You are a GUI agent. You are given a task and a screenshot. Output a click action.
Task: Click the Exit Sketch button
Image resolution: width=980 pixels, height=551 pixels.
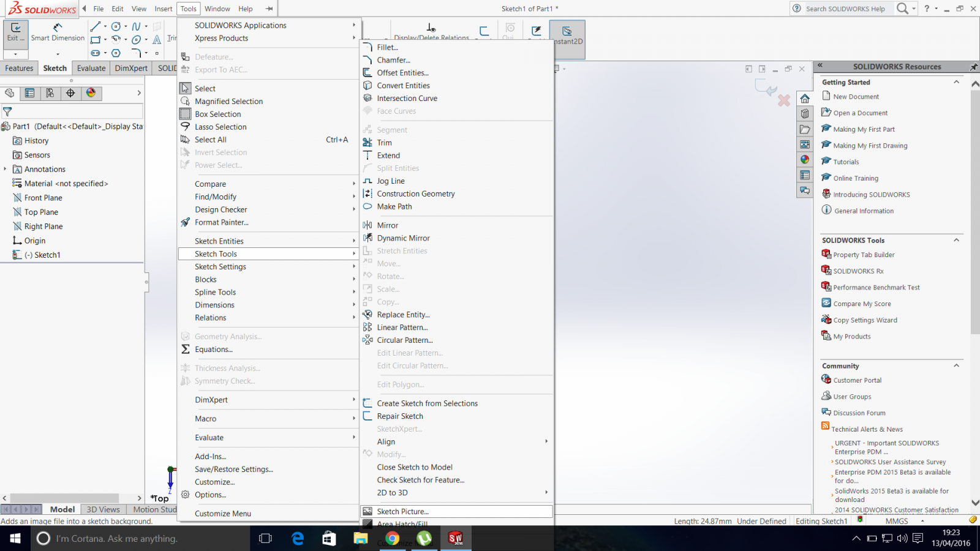(x=15, y=32)
